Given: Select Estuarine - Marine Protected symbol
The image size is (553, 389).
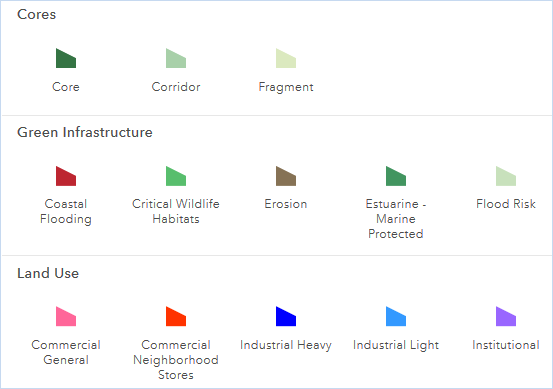Looking at the screenshot, I should 396,176.
